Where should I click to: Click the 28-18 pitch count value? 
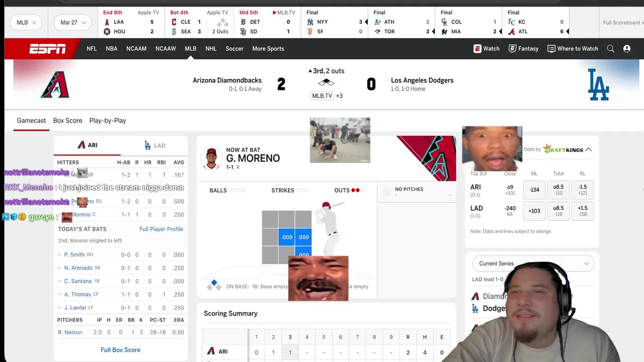pos(158,332)
